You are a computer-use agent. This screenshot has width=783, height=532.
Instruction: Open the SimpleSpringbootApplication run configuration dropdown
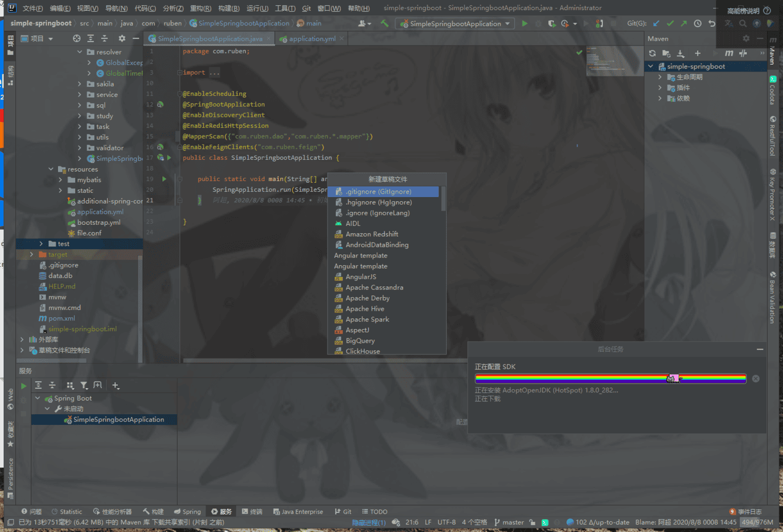click(x=455, y=24)
